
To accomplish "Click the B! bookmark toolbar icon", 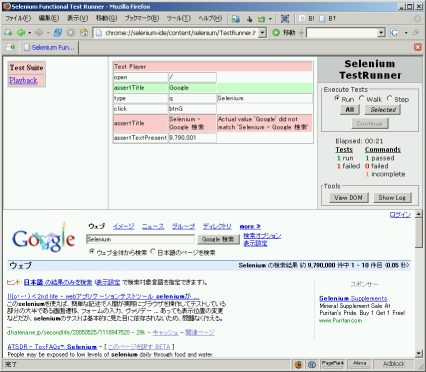I will click(x=307, y=19).
